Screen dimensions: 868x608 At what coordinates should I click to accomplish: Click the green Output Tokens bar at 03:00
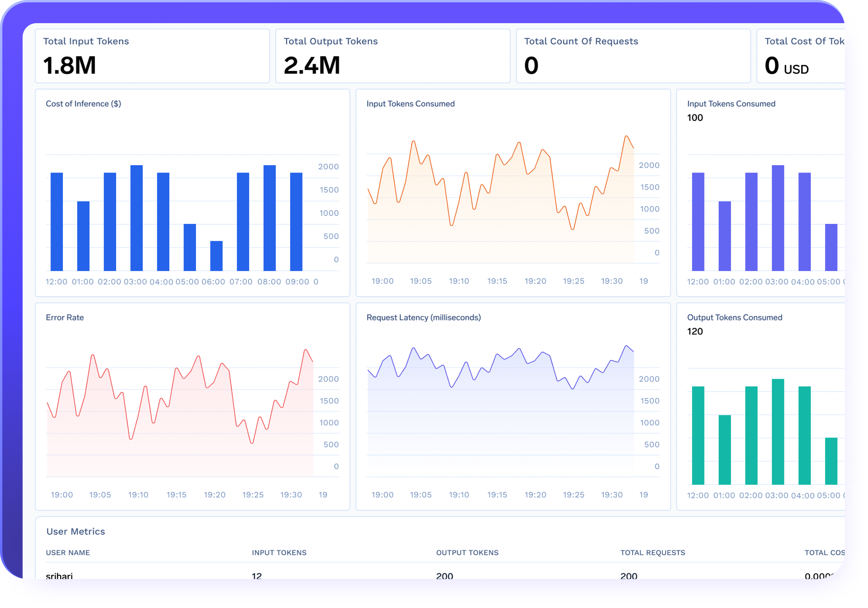778,432
